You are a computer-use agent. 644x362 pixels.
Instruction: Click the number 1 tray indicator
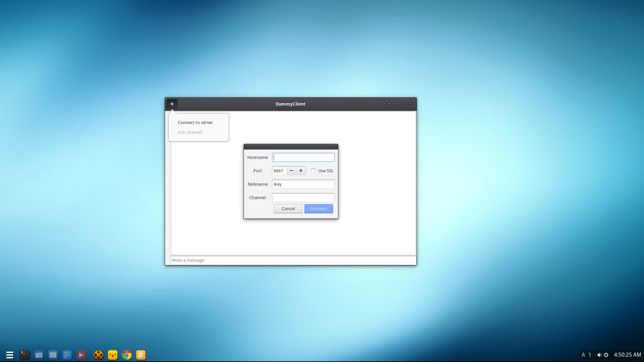590,355
